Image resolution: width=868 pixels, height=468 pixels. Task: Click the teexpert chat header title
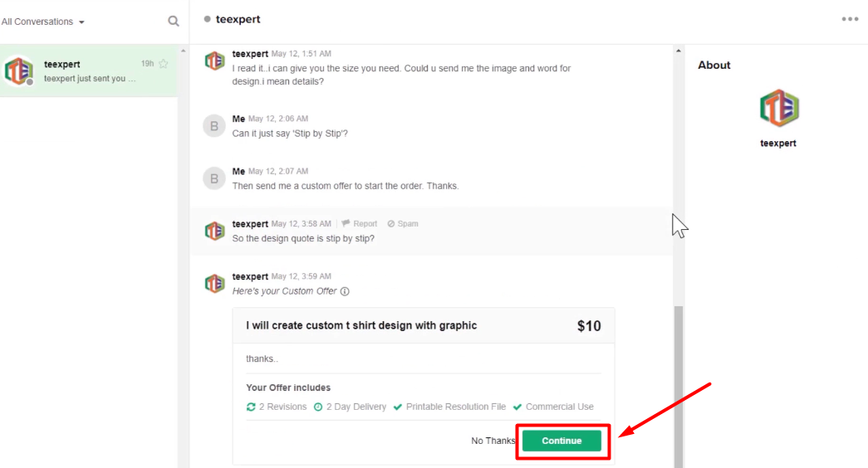click(238, 19)
